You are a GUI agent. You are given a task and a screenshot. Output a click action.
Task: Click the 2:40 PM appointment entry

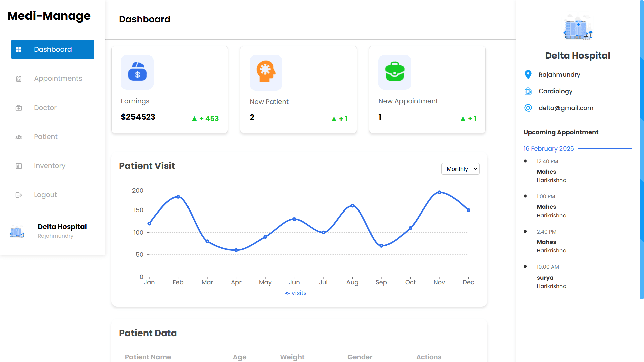click(x=578, y=241)
